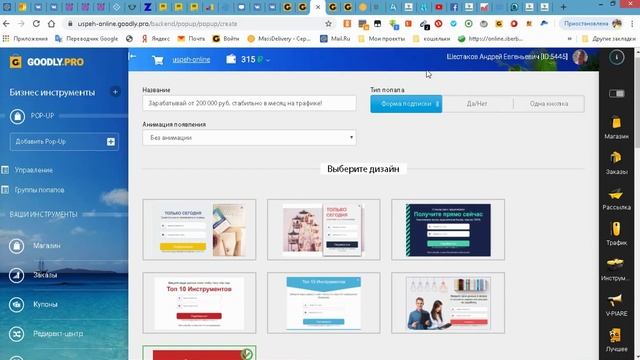640x360 pixels.
Task: Choose the dark blue Получите прямо сейчас design
Action: pyautogui.click(x=448, y=230)
